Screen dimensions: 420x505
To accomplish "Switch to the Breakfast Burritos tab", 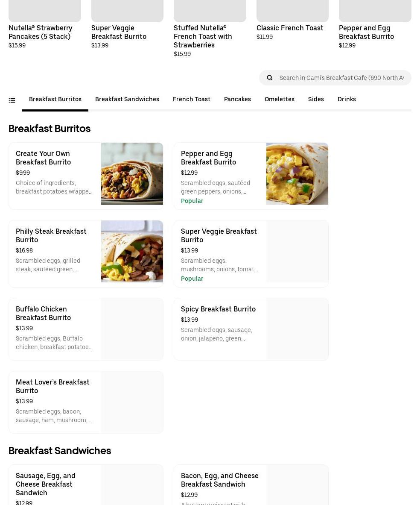I will click(55, 99).
